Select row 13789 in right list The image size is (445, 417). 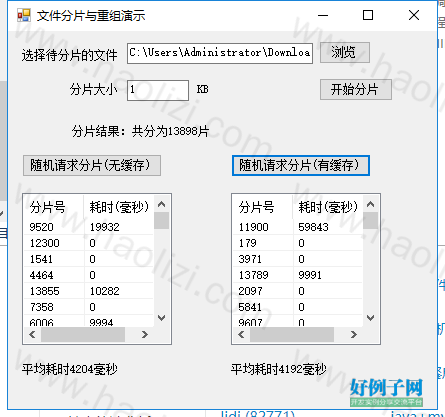pos(298,275)
